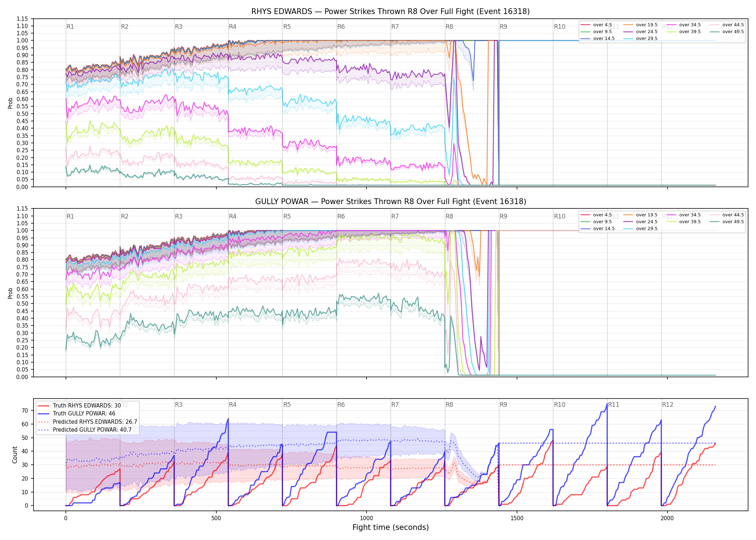Click the 'Fight time (seconds)' axis label
Screen dimensions: 756x540
391,527
